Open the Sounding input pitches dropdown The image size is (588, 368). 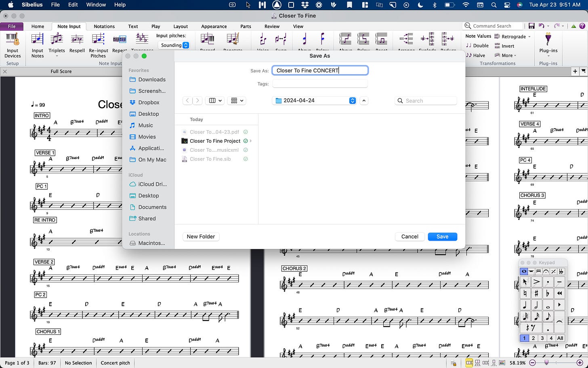coord(174,45)
